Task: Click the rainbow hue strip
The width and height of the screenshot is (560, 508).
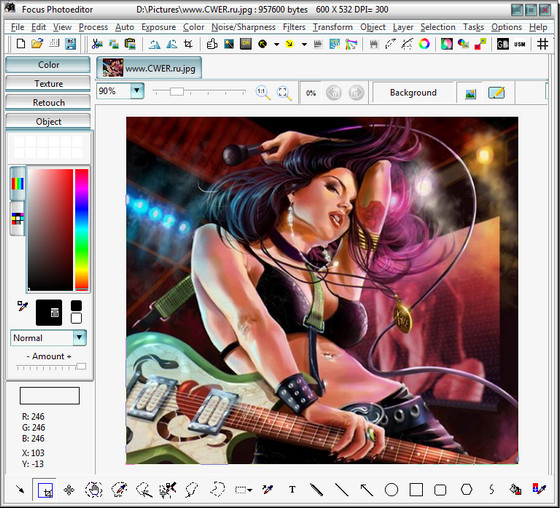Action: (x=81, y=229)
